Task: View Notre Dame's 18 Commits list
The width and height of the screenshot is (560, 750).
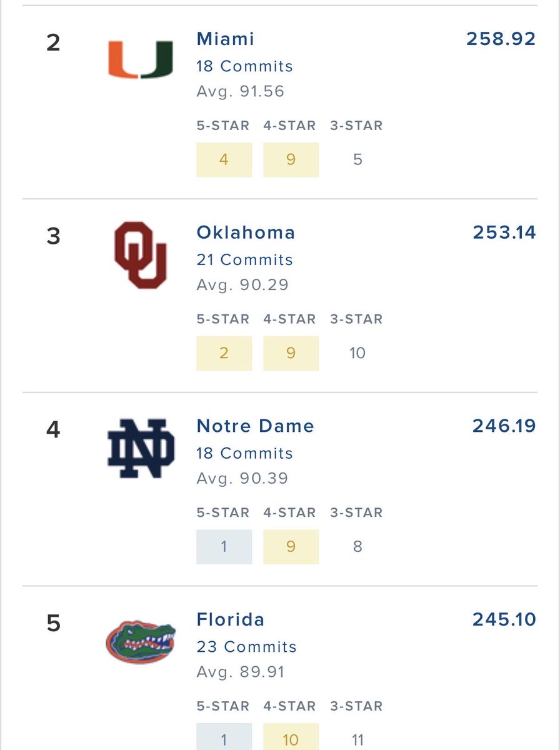Action: click(x=244, y=454)
